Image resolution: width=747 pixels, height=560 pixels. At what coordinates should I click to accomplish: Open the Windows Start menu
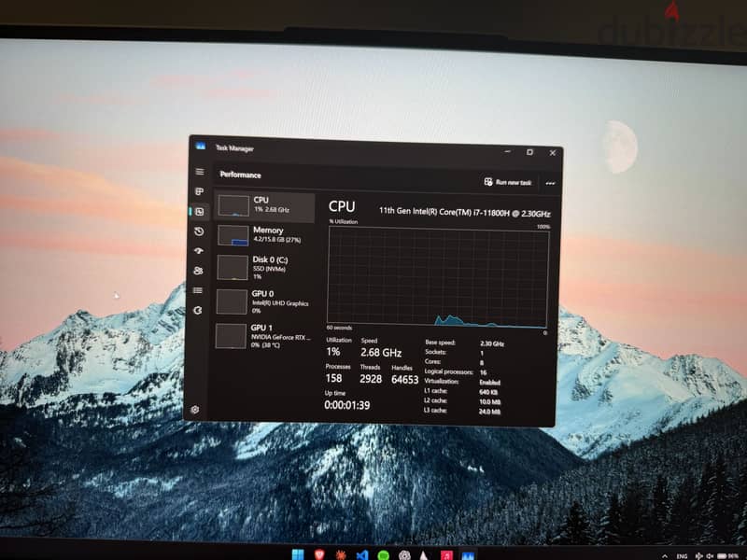(298, 554)
